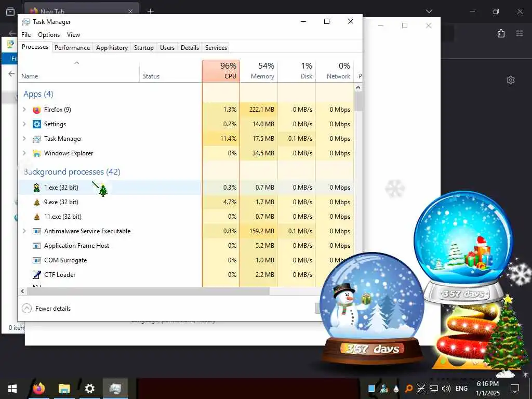Switch to the App history tab

(112, 47)
